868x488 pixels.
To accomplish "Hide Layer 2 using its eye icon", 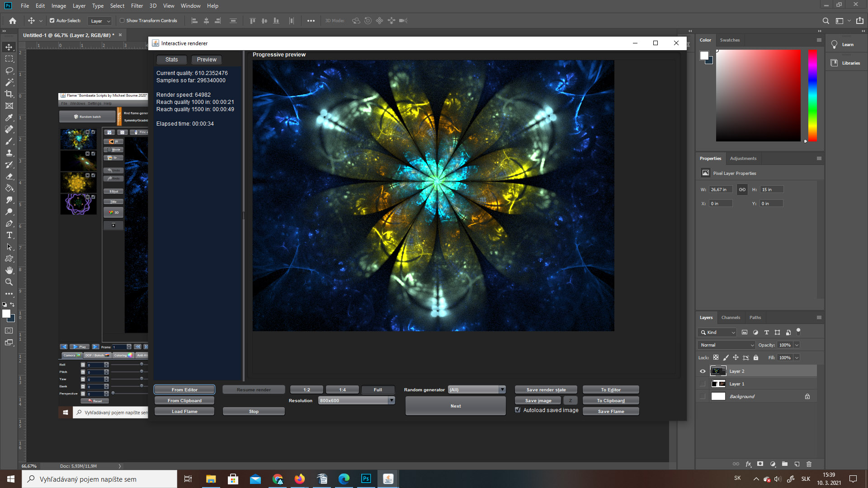I will click(x=703, y=371).
